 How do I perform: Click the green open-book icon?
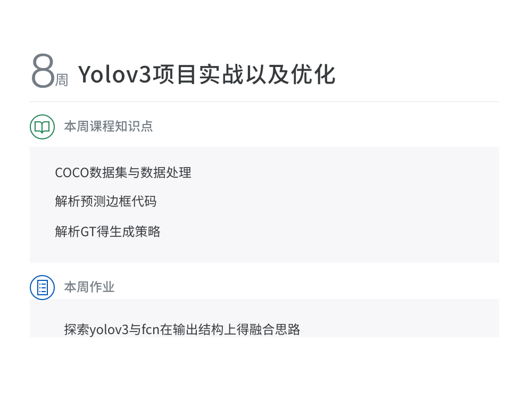pos(42,127)
